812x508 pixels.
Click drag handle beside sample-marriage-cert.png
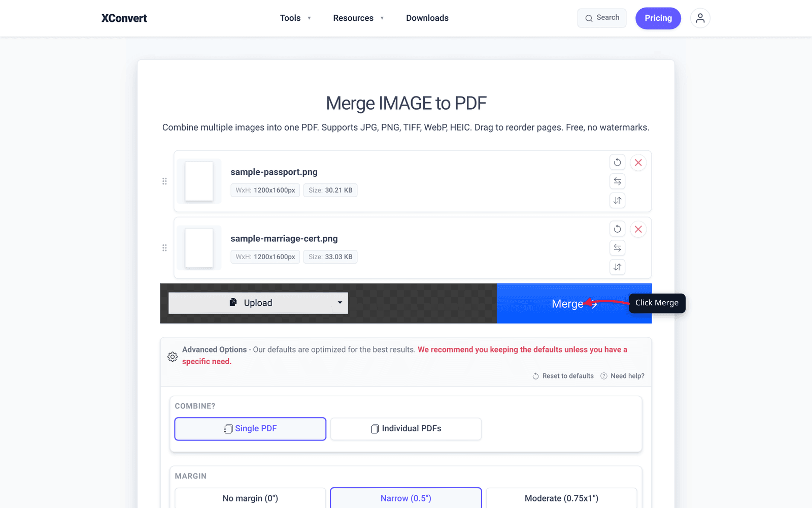(x=164, y=248)
